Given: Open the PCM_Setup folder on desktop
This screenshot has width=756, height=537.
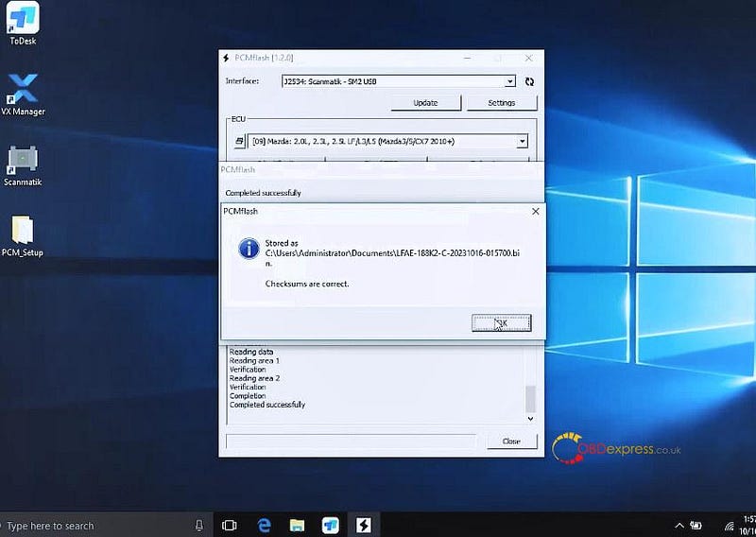Looking at the screenshot, I should [x=22, y=236].
